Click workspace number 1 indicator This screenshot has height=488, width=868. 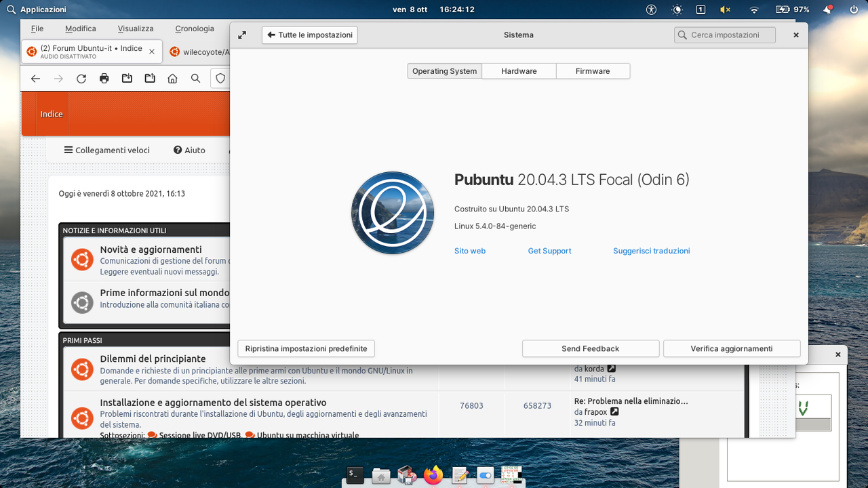coord(701,9)
